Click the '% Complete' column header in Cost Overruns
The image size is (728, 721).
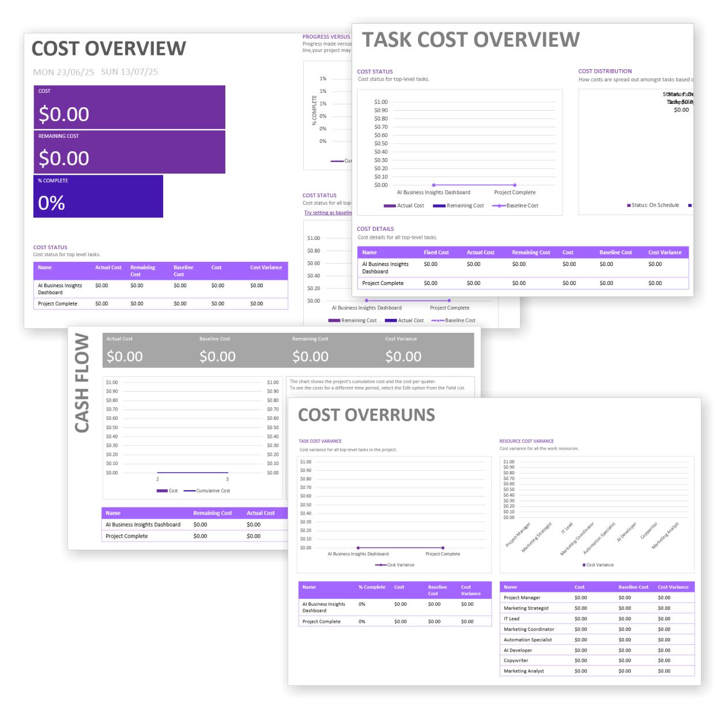372,587
